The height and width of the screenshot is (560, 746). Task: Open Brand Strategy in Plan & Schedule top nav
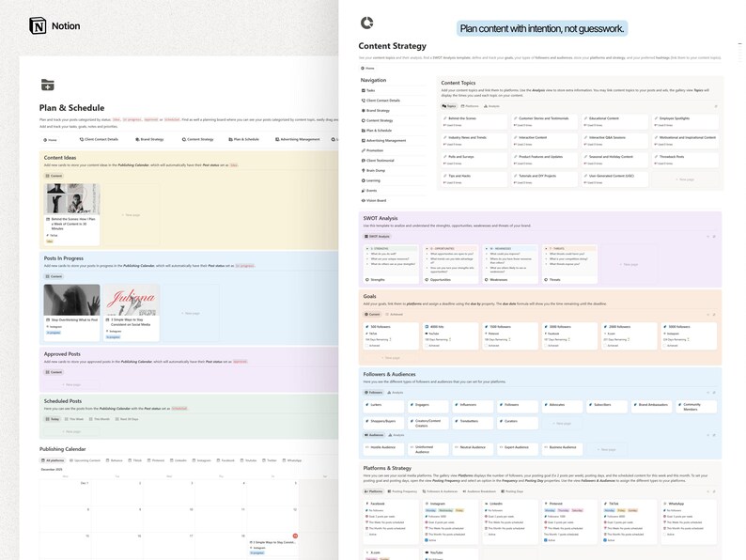pos(149,139)
